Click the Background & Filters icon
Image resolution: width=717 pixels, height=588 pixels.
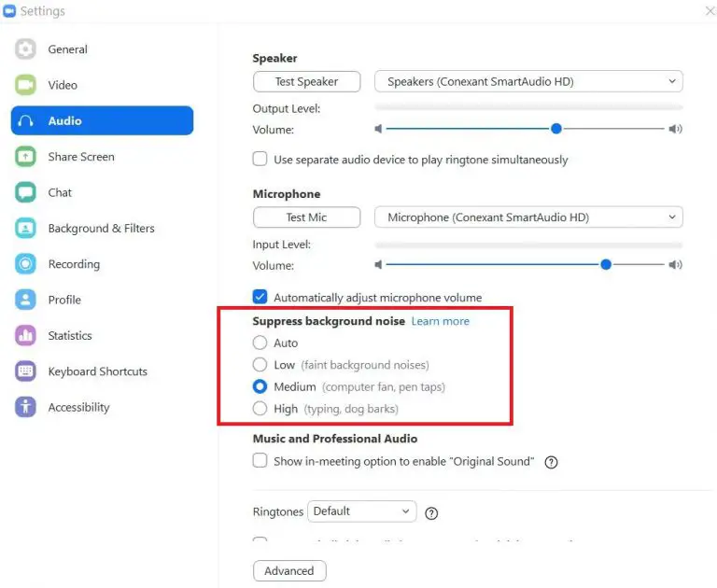click(x=25, y=228)
